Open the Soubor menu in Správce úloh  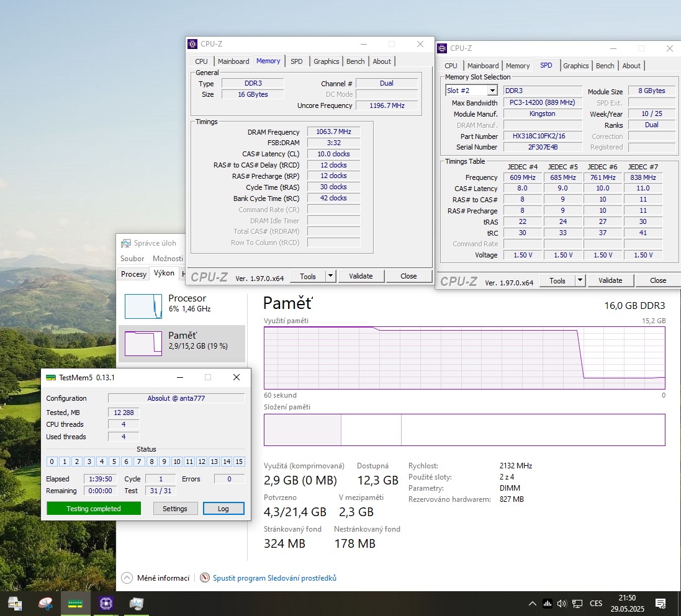tap(132, 258)
